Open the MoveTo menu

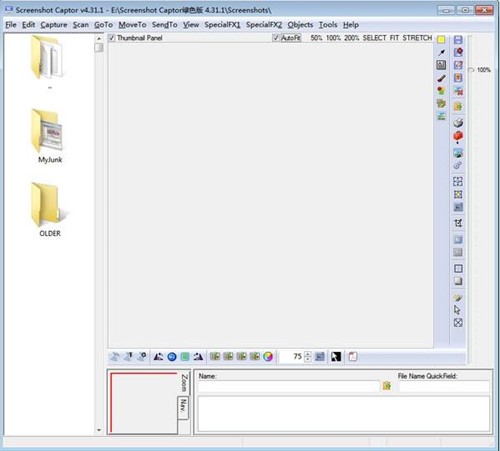pyautogui.click(x=132, y=25)
